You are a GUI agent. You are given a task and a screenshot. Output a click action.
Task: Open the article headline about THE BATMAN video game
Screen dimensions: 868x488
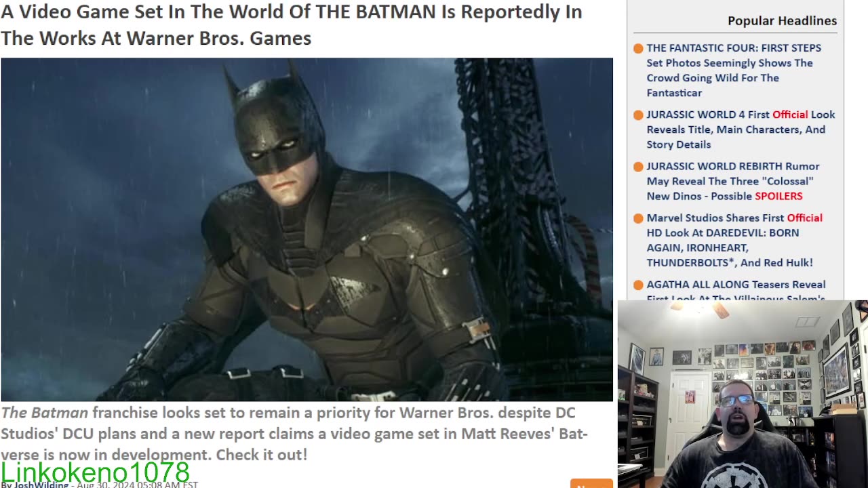tap(292, 24)
